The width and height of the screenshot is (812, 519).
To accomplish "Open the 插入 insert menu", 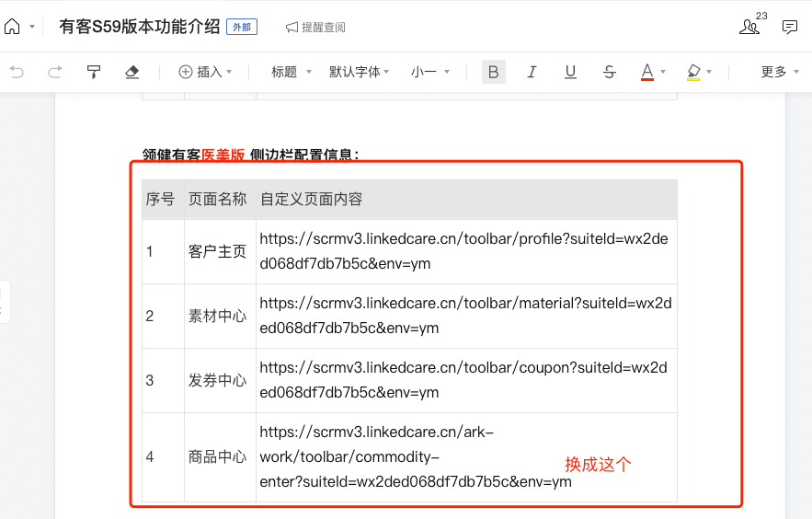I will [x=204, y=72].
